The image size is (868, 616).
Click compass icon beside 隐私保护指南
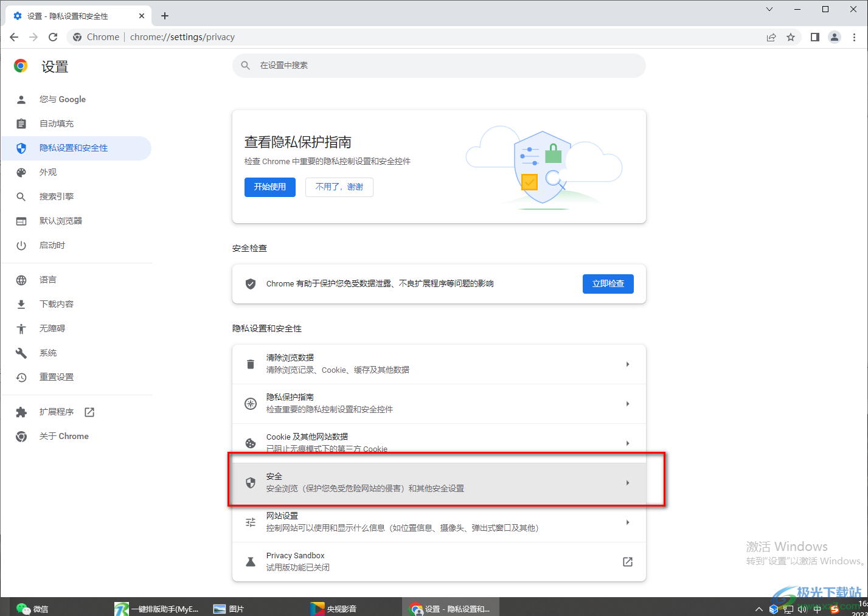pyautogui.click(x=251, y=404)
